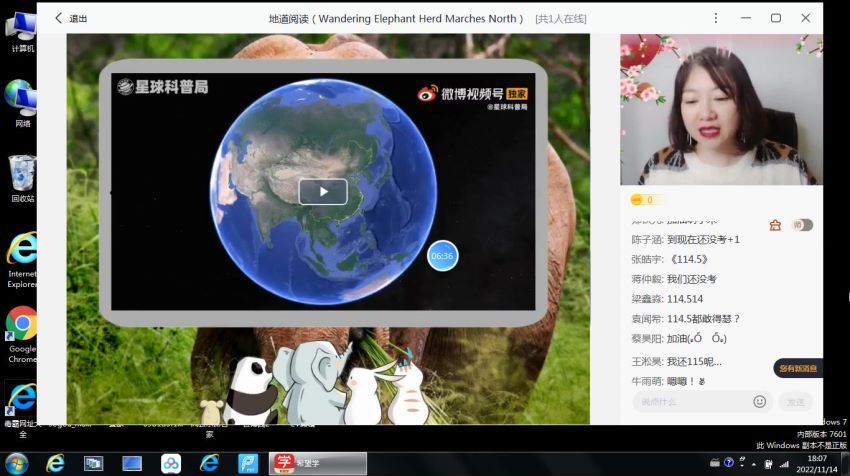This screenshot has width=850, height=476.
Task: Select message 蒋仲毅: 我们还没考
Action: [x=674, y=279]
